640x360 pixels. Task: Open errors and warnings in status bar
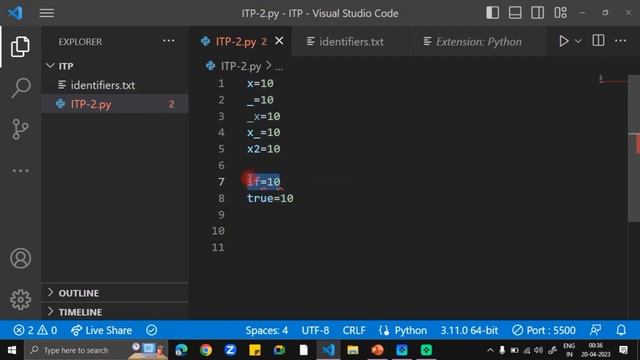point(36,330)
